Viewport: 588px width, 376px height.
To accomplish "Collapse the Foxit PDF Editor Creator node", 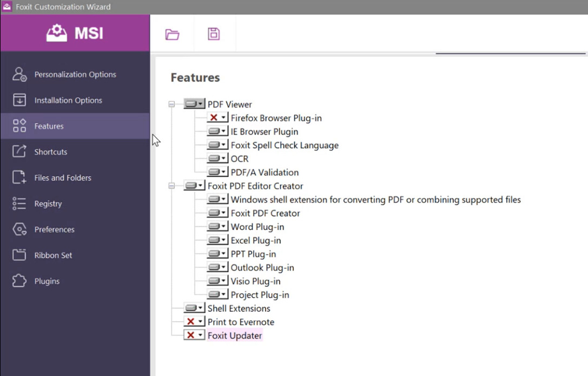I will point(171,186).
